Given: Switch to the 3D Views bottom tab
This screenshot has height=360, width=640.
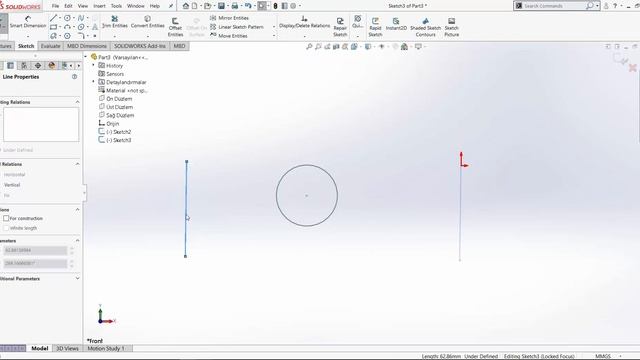Looking at the screenshot, I should coord(67,348).
